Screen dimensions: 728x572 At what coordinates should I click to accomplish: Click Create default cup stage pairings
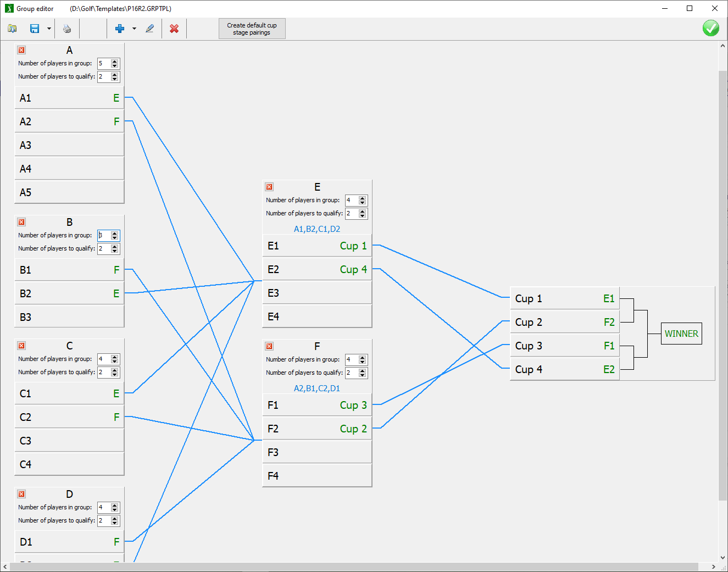pyautogui.click(x=252, y=29)
